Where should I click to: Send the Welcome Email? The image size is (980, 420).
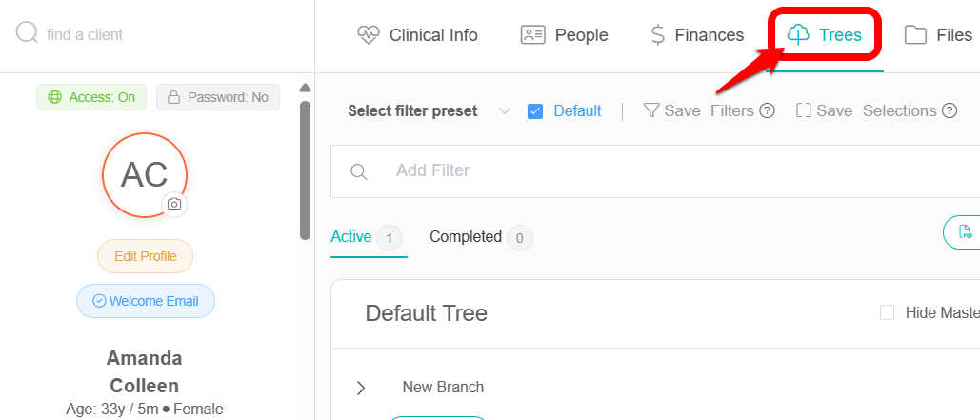click(x=146, y=301)
